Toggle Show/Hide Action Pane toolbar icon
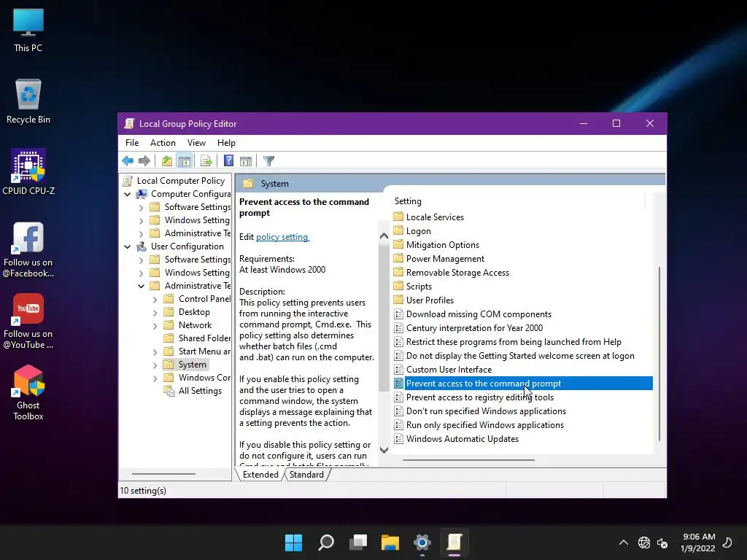The width and height of the screenshot is (747, 560). pyautogui.click(x=246, y=161)
